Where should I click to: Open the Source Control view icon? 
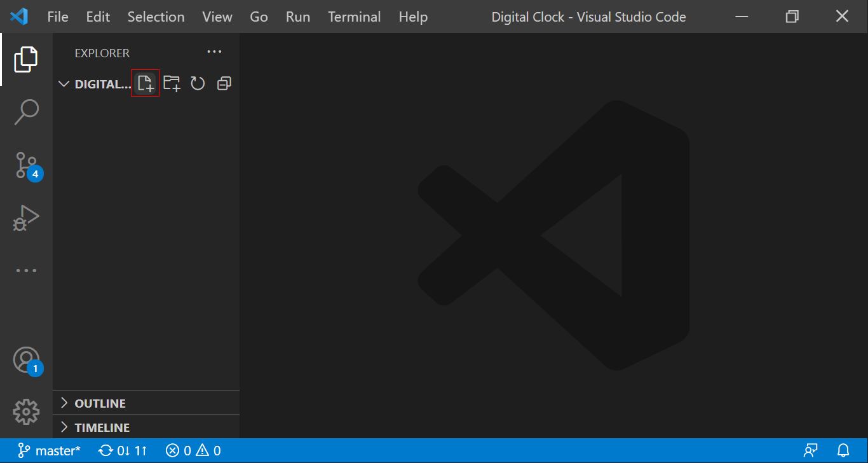(x=29, y=165)
